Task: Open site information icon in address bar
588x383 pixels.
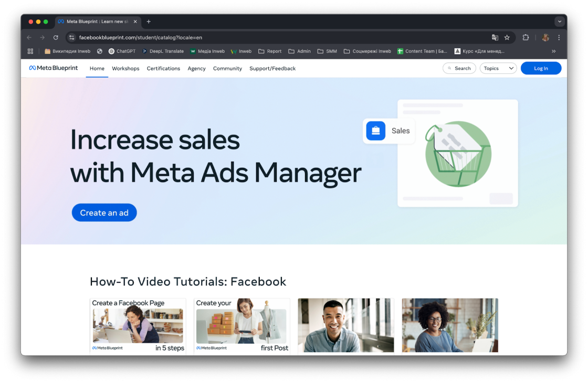Action: pos(71,37)
